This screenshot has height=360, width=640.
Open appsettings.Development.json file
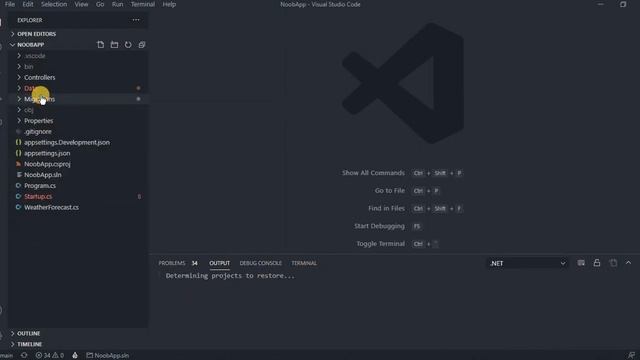(78, 142)
